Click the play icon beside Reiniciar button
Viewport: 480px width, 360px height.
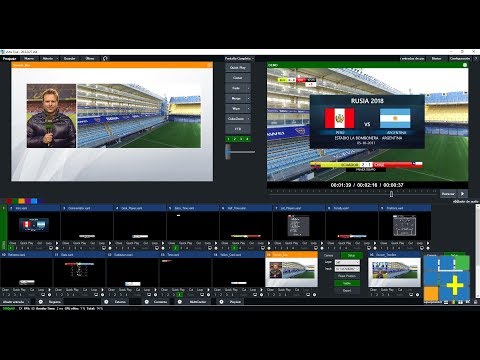[462, 194]
